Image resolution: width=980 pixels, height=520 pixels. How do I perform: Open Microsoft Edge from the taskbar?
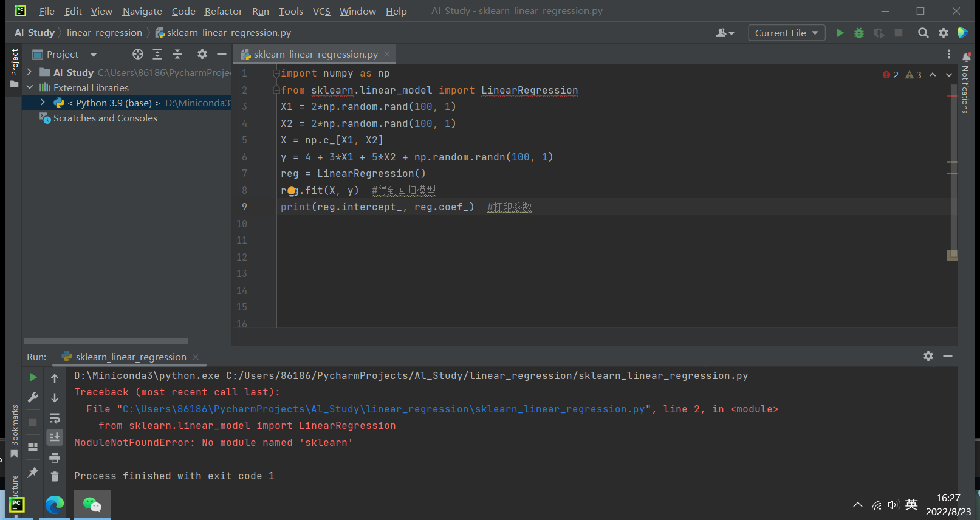(x=55, y=505)
